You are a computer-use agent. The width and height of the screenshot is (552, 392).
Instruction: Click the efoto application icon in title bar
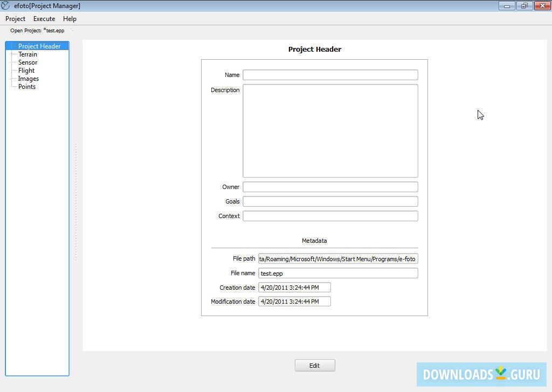(5, 5)
